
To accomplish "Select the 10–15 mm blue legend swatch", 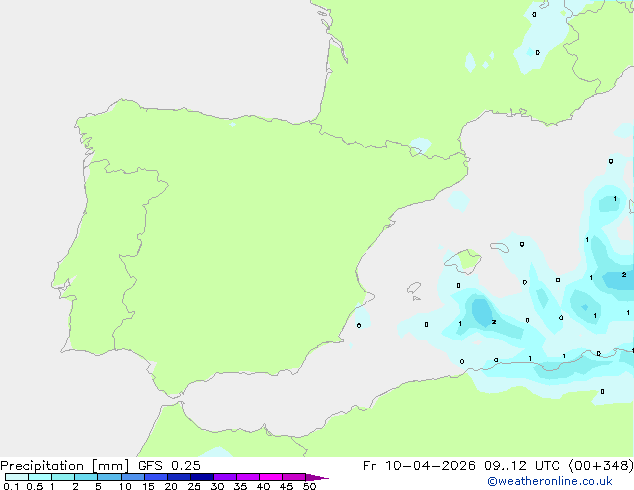I will (133, 477).
